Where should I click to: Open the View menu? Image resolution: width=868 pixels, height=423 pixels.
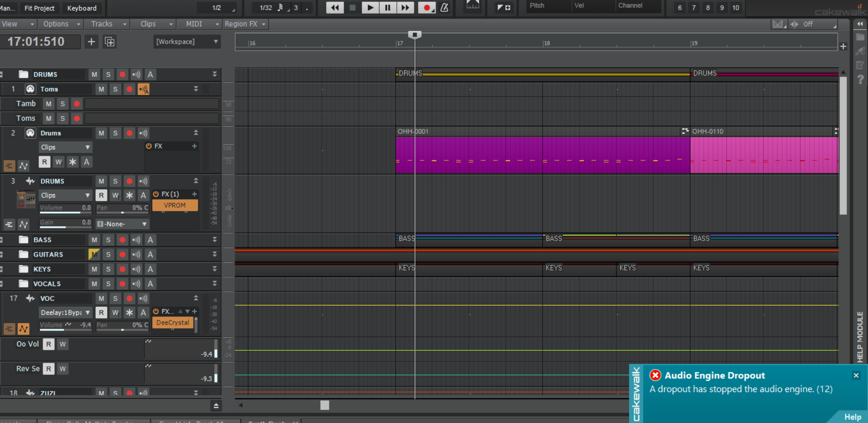18,24
